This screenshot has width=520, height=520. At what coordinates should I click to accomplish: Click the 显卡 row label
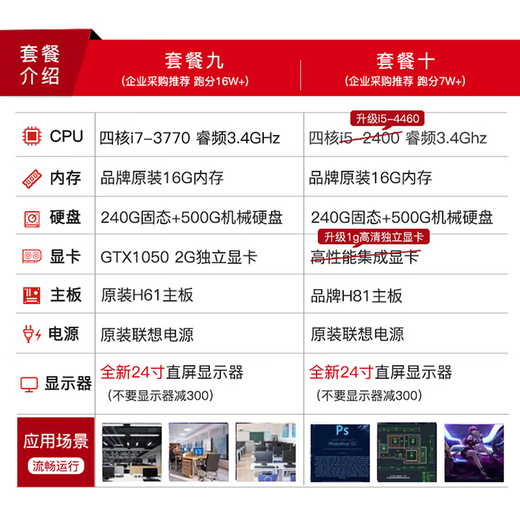[x=65, y=257]
